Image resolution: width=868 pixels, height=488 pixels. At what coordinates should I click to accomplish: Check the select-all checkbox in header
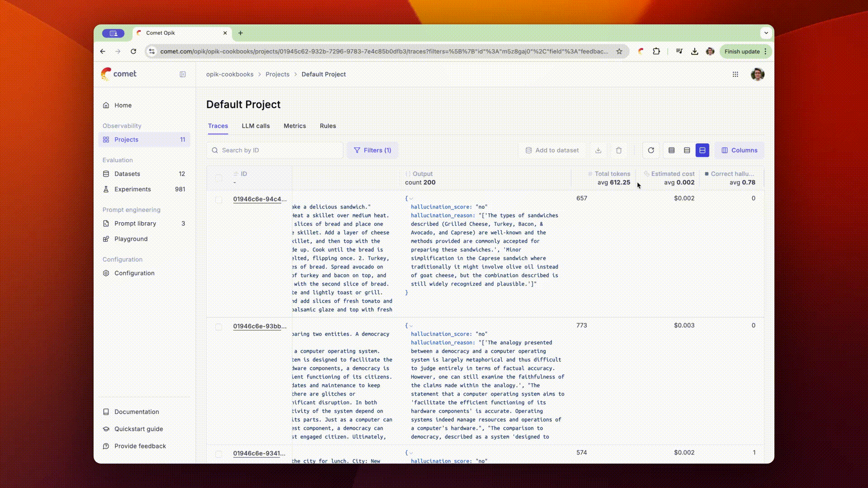coord(219,178)
